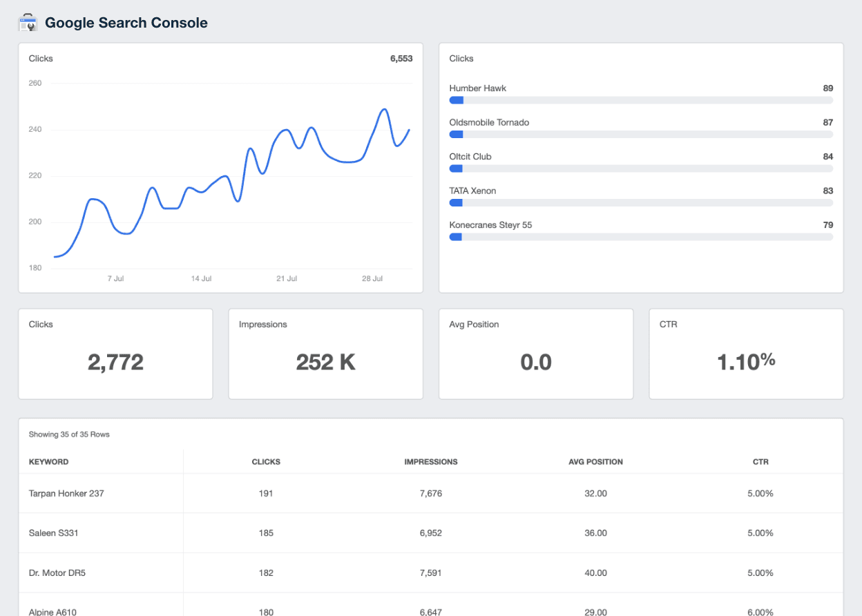This screenshot has width=862, height=616.
Task: Click the Google Search Console toolbox icon
Action: pyautogui.click(x=27, y=21)
